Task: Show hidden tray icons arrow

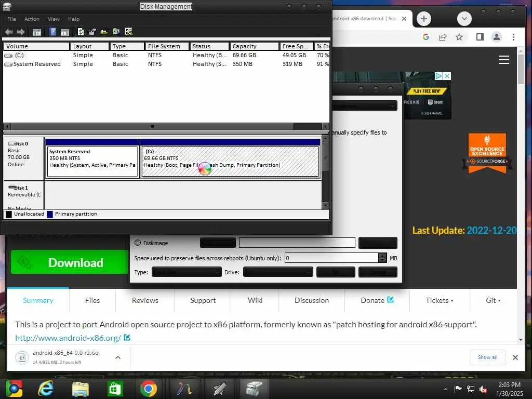Action: click(445, 389)
